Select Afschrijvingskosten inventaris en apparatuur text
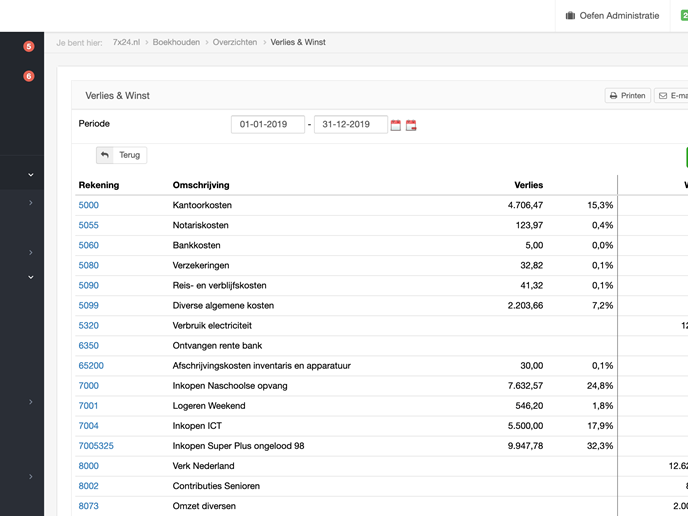The image size is (688, 516). click(262, 366)
